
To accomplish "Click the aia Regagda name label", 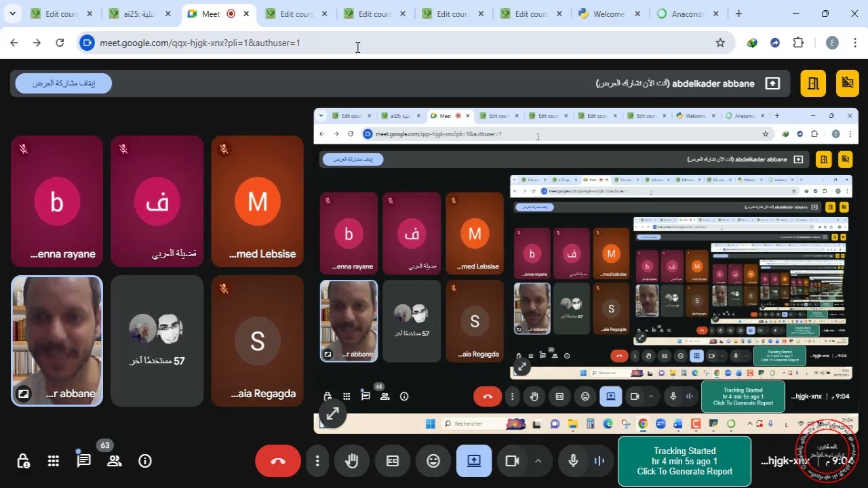I will (263, 394).
